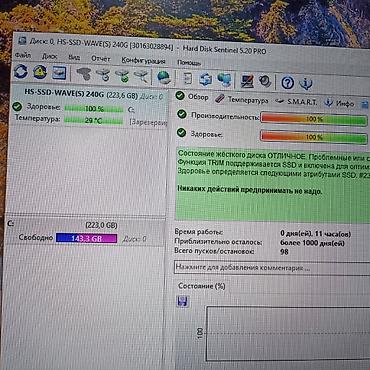The image size is (370, 370).
Task: Click the document report icon in toolbar
Action: 188,78
